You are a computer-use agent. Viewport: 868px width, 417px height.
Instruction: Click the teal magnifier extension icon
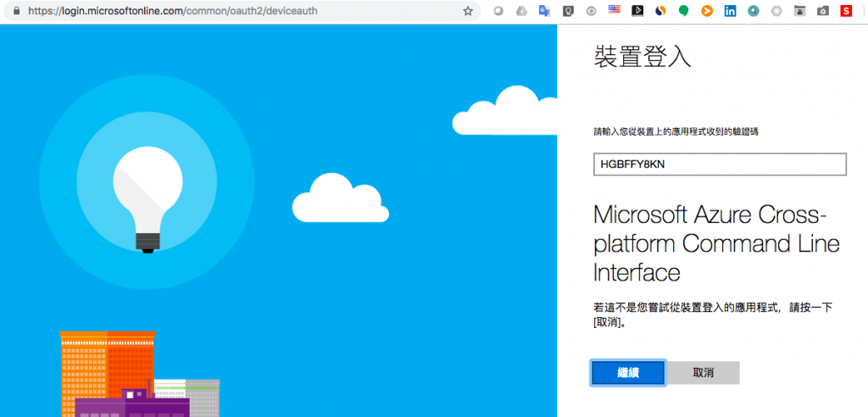click(x=753, y=10)
